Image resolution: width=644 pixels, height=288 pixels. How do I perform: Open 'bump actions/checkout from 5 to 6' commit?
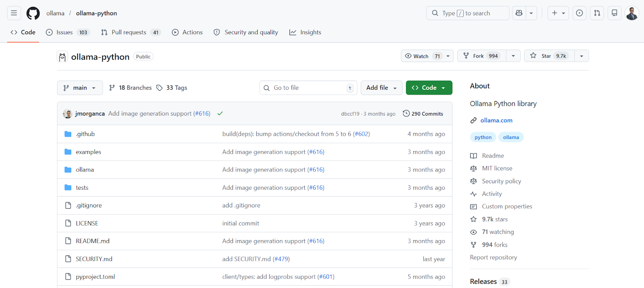point(287,134)
